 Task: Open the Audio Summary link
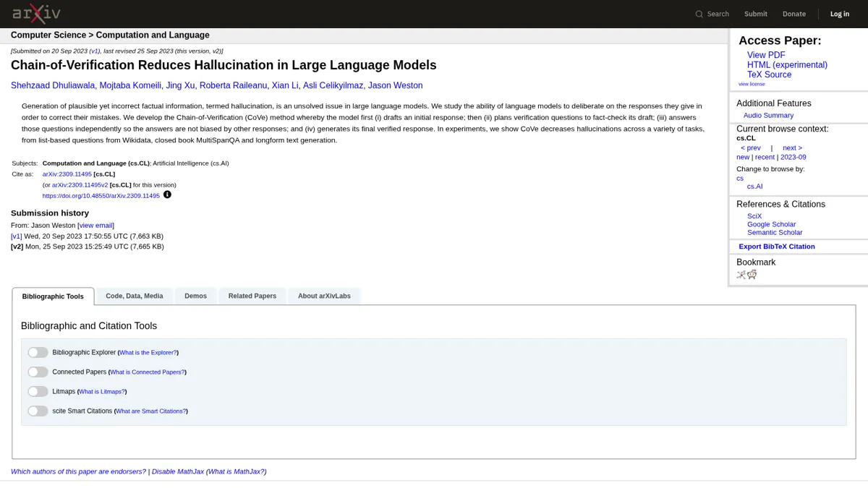coord(768,115)
